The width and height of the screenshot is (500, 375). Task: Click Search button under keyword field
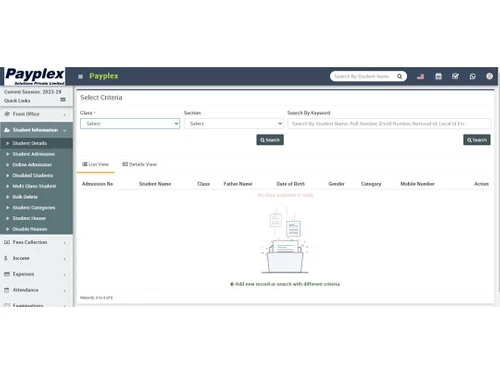click(477, 140)
